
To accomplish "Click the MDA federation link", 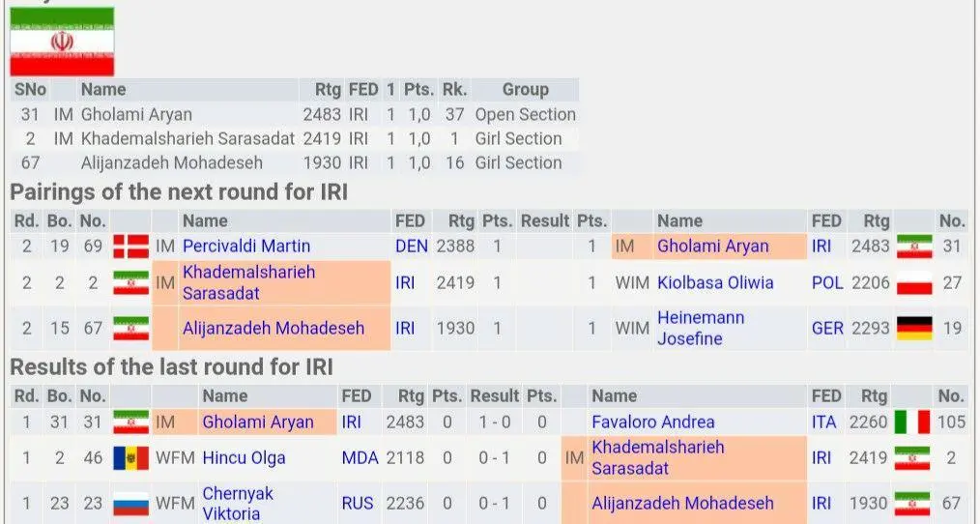I will pos(360,457).
